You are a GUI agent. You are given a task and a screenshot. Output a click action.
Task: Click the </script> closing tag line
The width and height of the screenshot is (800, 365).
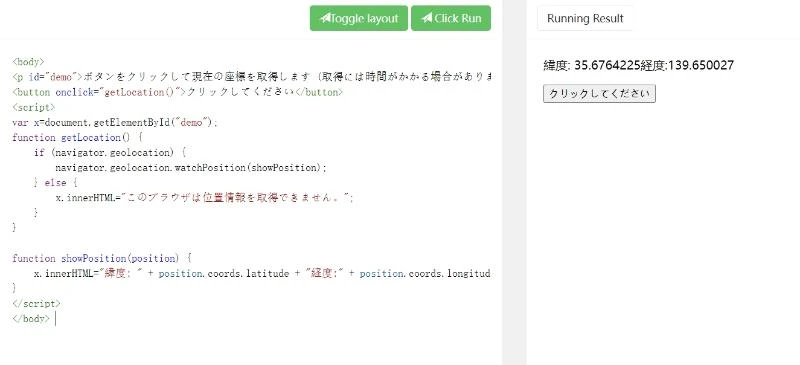point(36,304)
